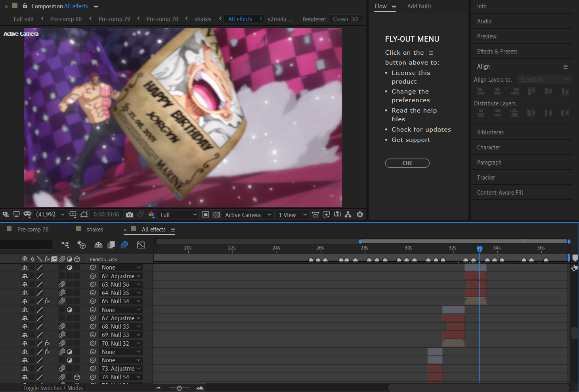Switch to the Add Nulls panel tab
This screenshot has height=392, width=579.
[x=419, y=6]
